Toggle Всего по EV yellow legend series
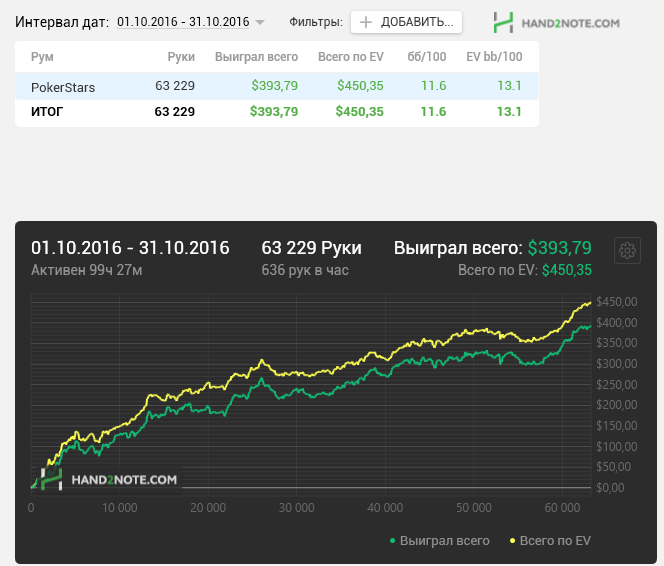Image resolution: width=664 pixels, height=566 pixels. coord(550,541)
